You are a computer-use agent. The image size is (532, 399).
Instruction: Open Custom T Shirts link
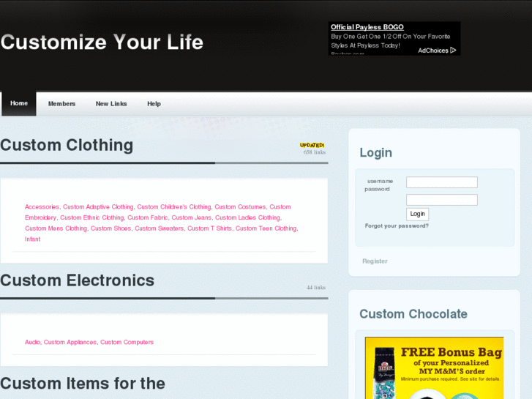[210, 228]
